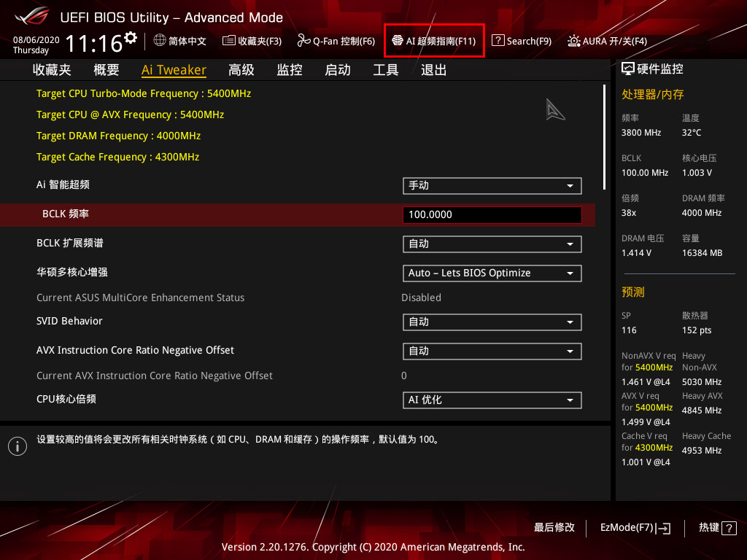
Task: Click the 152 pts cooler score
Action: (697, 330)
